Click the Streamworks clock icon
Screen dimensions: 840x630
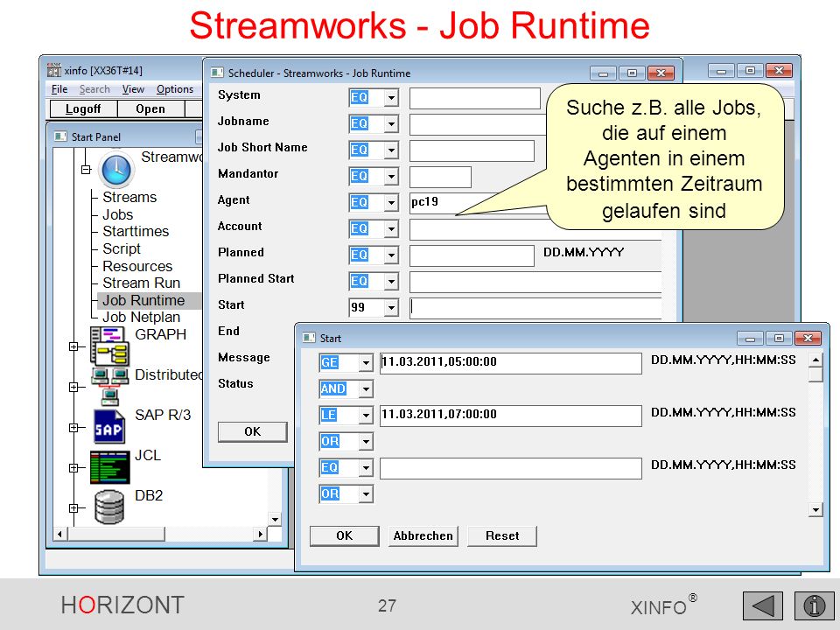point(116,171)
